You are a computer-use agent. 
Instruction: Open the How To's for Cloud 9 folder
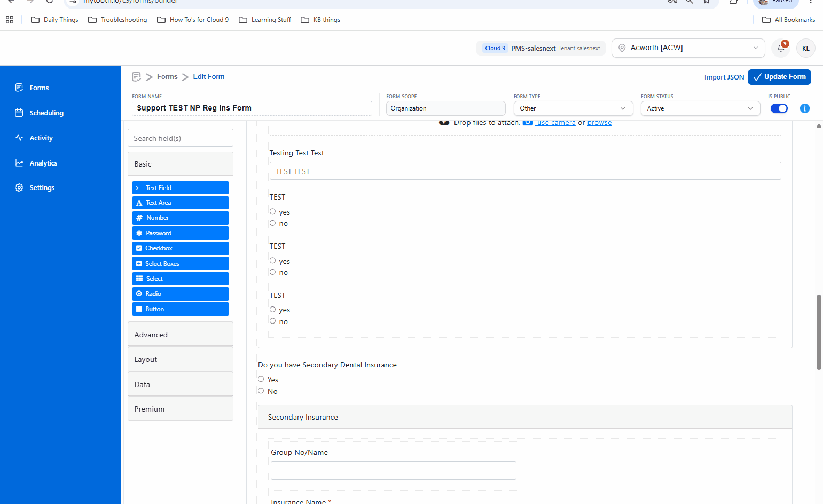(193, 20)
